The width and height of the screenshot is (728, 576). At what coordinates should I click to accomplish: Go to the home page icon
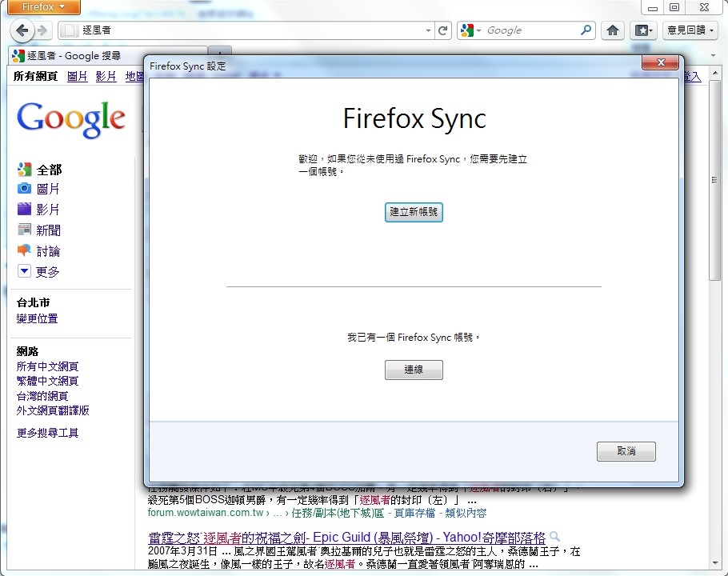[x=613, y=30]
